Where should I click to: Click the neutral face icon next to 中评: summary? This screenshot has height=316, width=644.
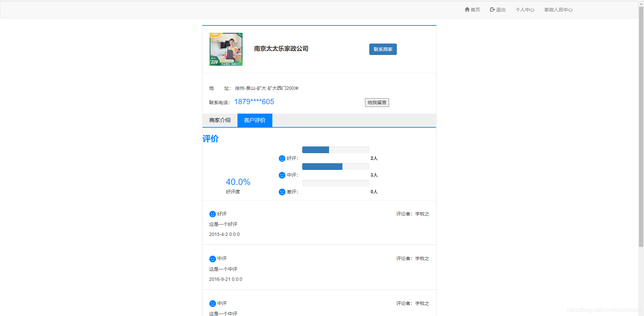tap(282, 175)
